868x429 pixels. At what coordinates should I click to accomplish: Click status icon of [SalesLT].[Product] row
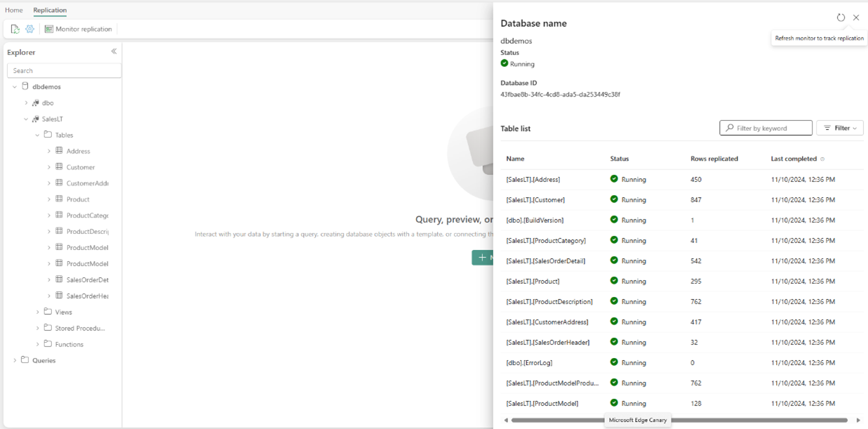[x=614, y=281]
